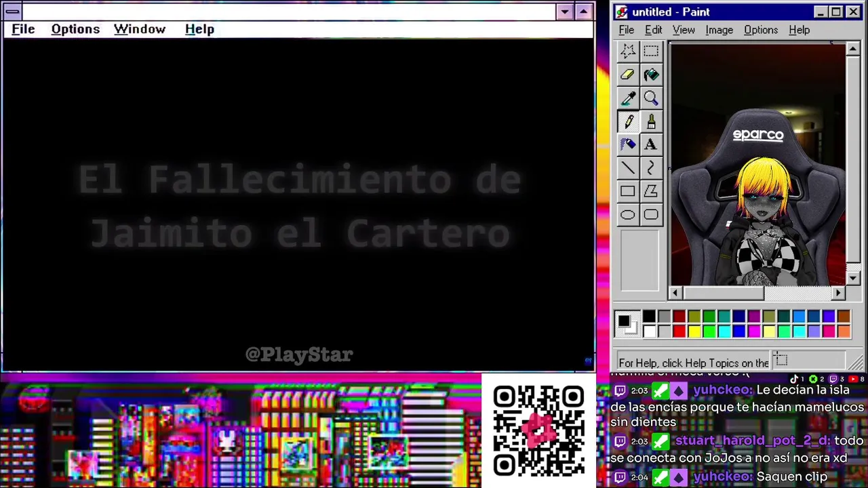Choose the Rounded Rectangle tool
This screenshot has height=488, width=868.
651,215
